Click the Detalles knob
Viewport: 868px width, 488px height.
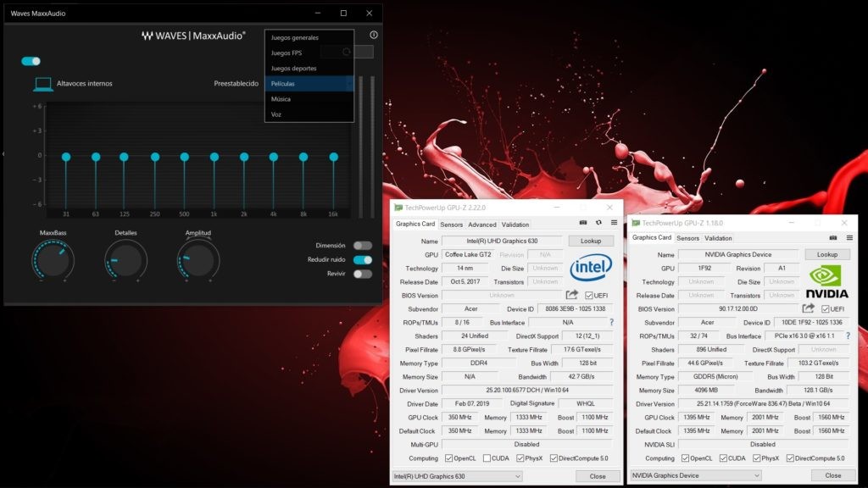125,260
